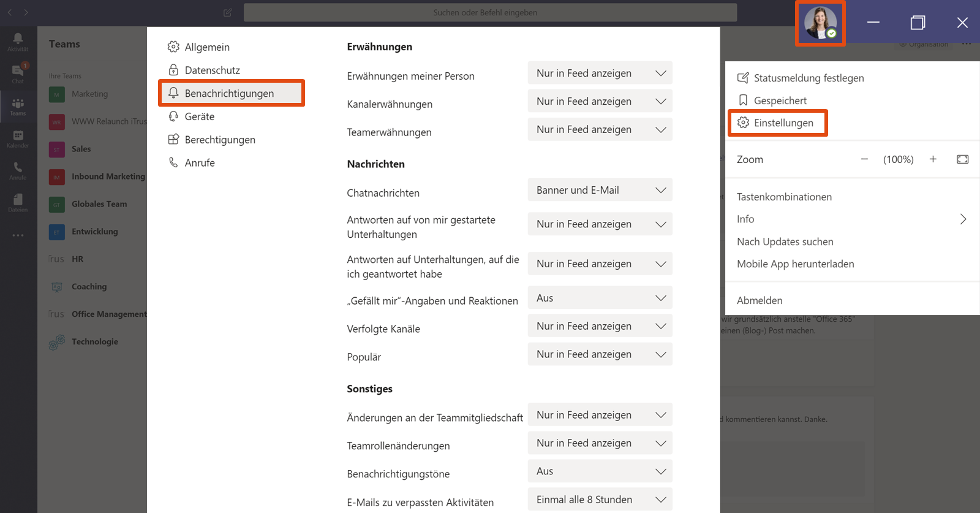This screenshot has width=980, height=513.
Task: Switch to the Geräte settings tab
Action: [199, 116]
